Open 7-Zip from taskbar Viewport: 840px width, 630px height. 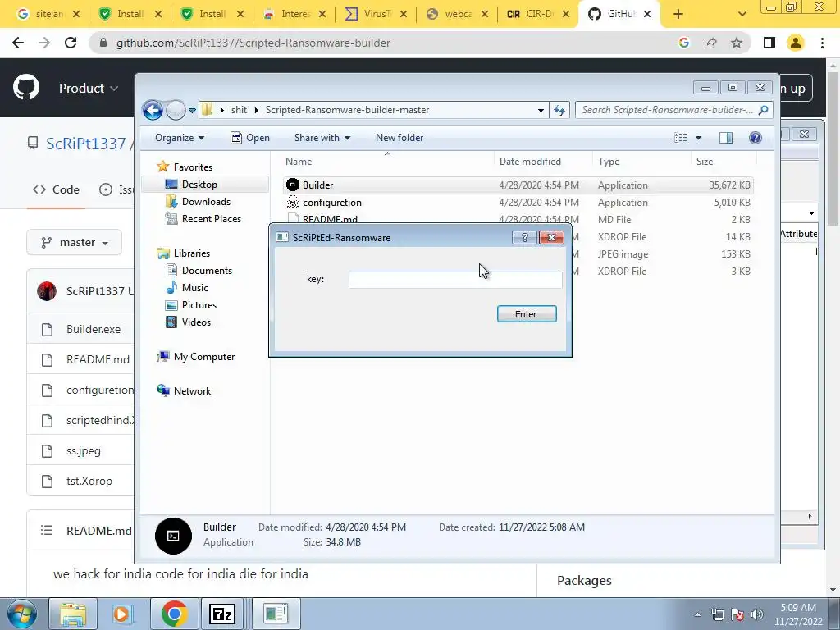221,614
